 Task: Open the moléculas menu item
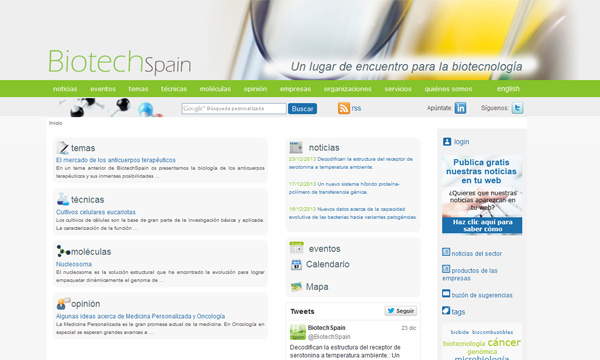coord(215,89)
